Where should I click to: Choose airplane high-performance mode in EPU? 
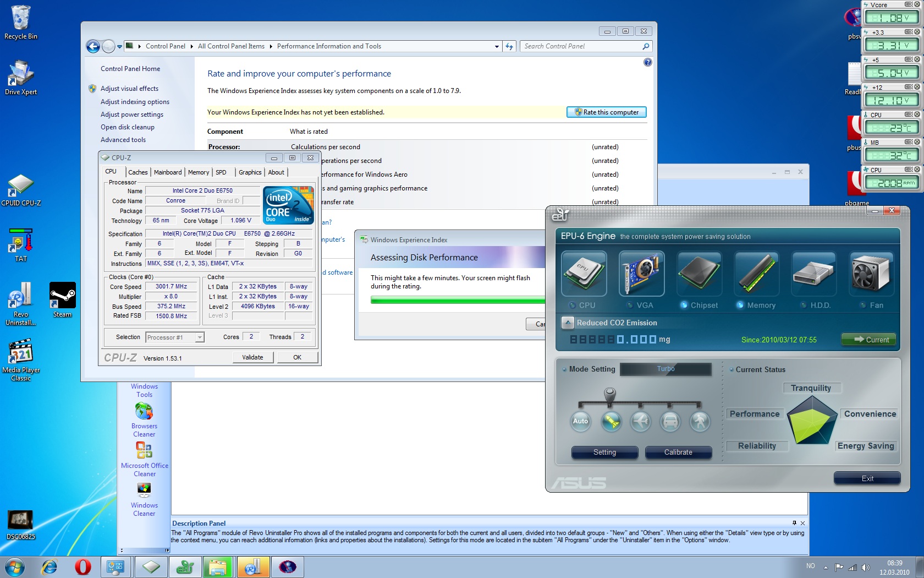click(641, 421)
